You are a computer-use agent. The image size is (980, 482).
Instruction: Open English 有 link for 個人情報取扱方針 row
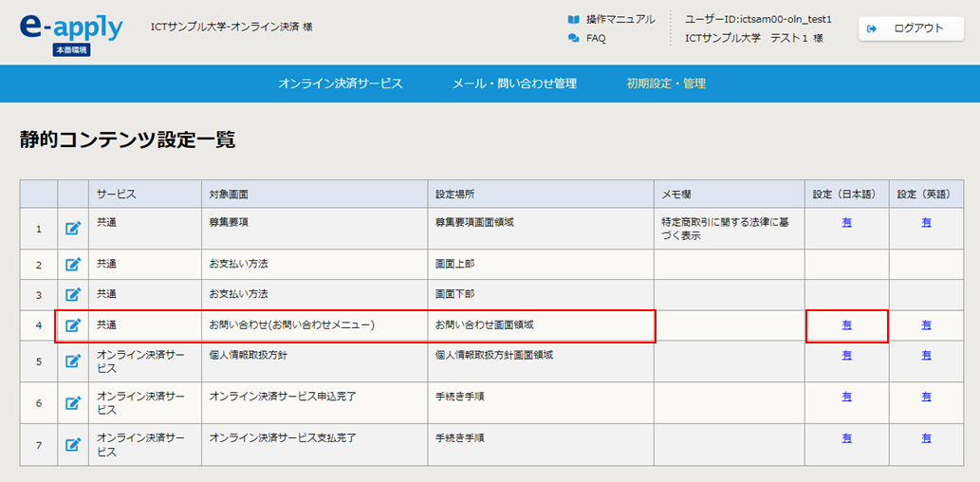(x=926, y=355)
